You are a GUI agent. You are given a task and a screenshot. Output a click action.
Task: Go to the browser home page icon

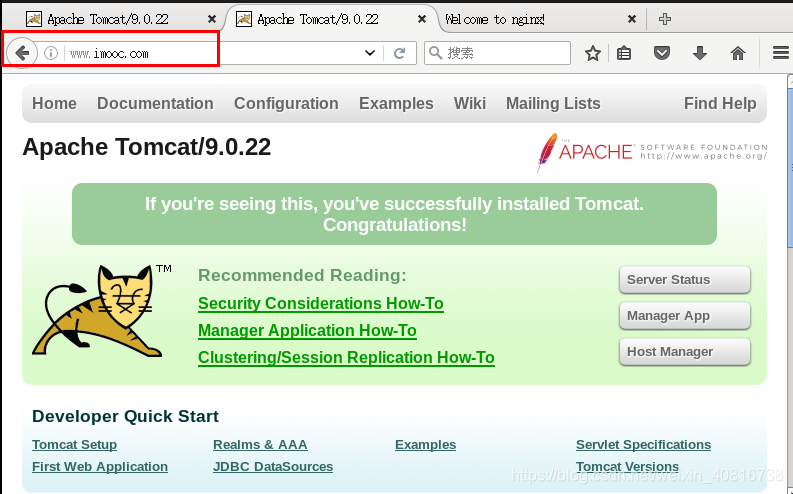click(738, 53)
